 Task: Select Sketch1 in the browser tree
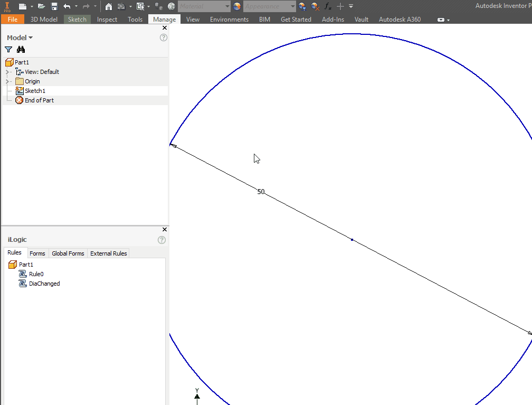[34, 90]
